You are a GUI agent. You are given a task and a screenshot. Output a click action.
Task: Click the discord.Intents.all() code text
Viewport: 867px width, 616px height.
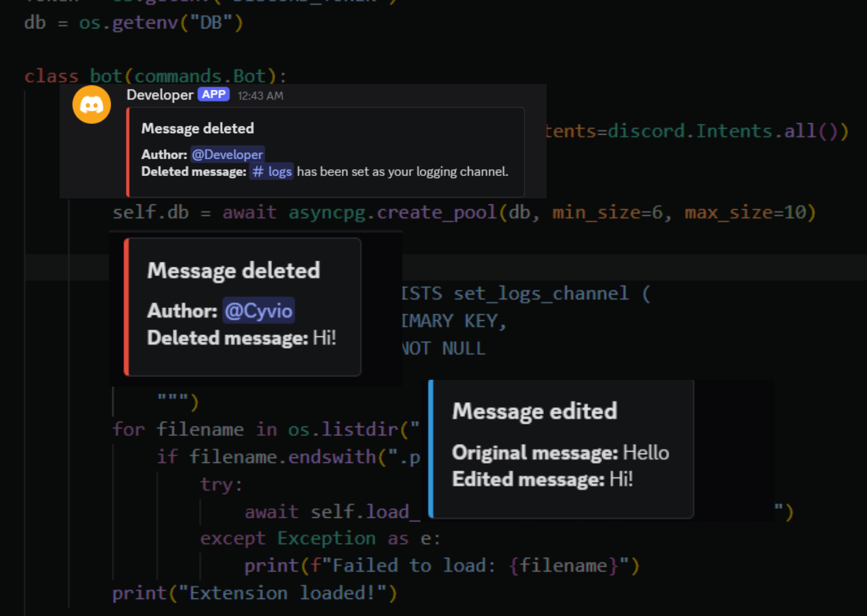coord(727,131)
